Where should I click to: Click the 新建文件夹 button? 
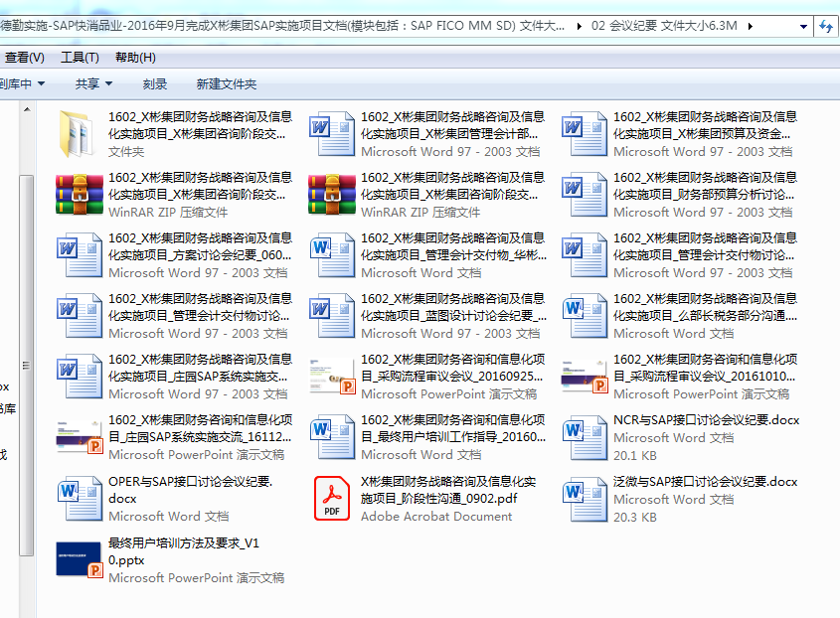click(226, 83)
